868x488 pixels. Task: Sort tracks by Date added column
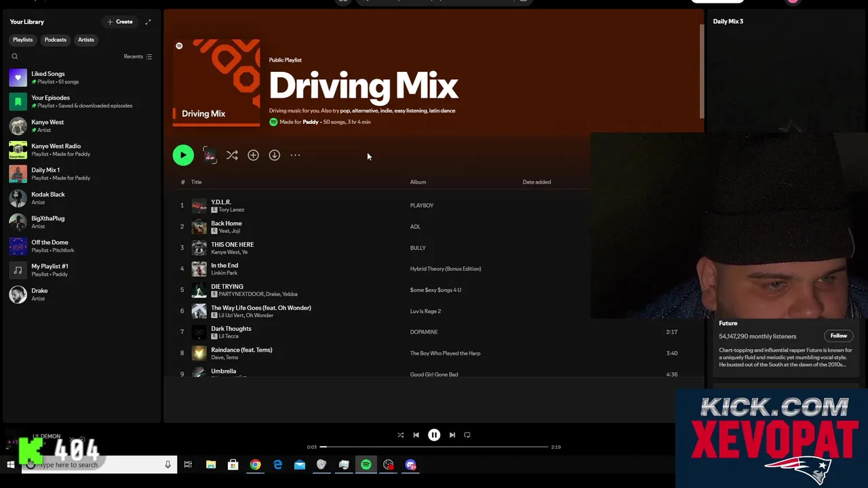click(536, 182)
